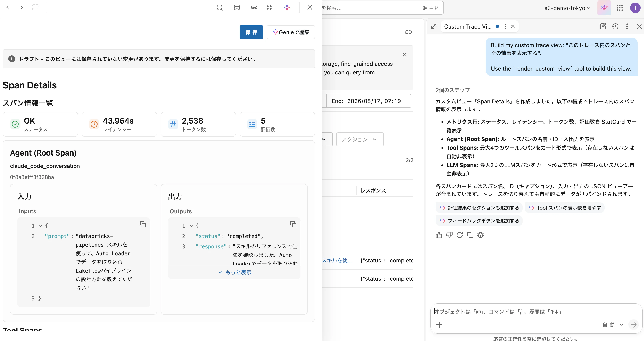The image size is (644, 341).
Task: Open the database icon in trace toolbar
Action: coord(237,8)
